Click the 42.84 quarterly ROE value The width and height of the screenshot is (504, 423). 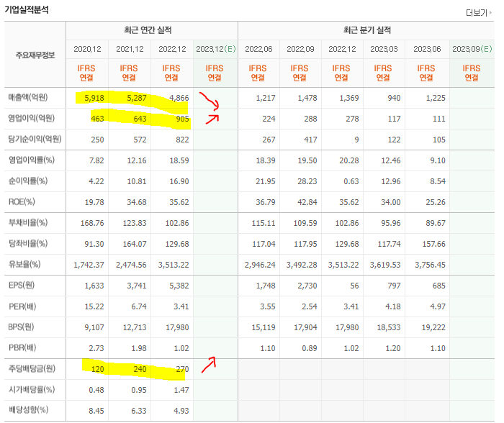[x=307, y=202]
